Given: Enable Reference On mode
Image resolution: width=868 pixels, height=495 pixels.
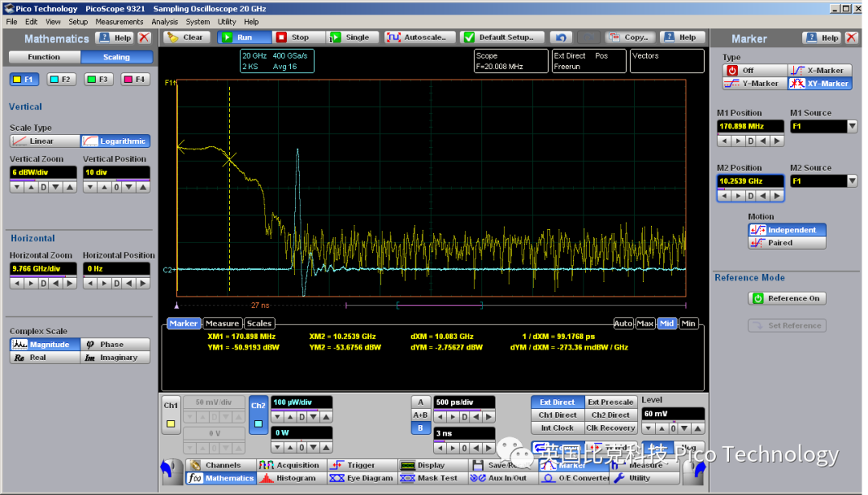Looking at the screenshot, I should (787, 298).
